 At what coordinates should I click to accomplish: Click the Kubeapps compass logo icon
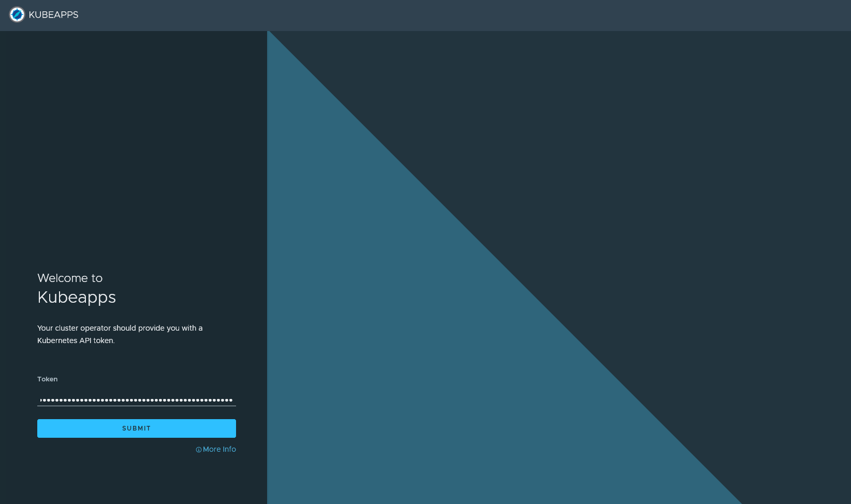click(x=17, y=14)
